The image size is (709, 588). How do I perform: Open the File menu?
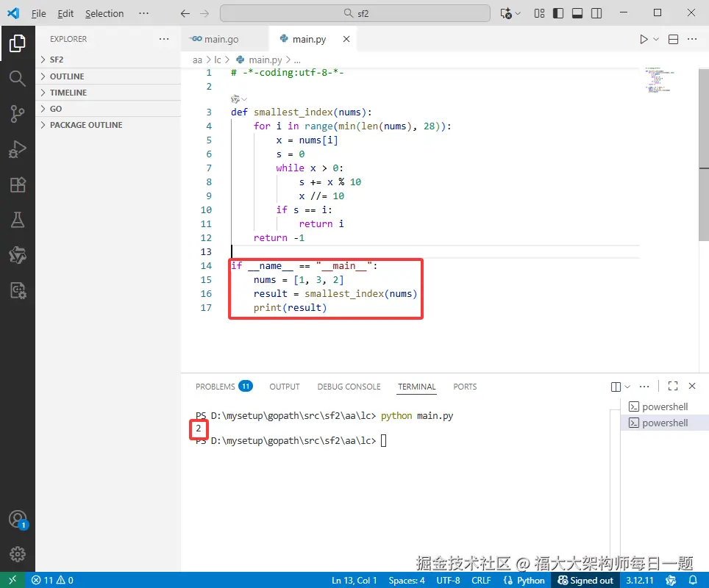[38, 13]
